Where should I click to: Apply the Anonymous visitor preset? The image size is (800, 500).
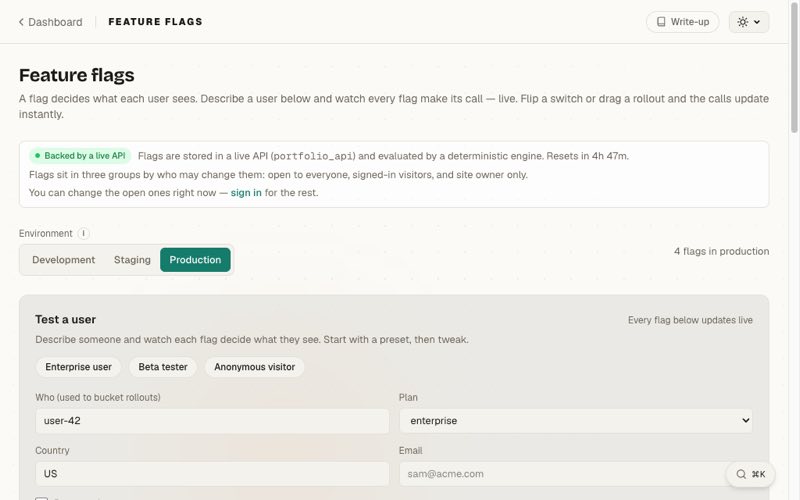255,367
